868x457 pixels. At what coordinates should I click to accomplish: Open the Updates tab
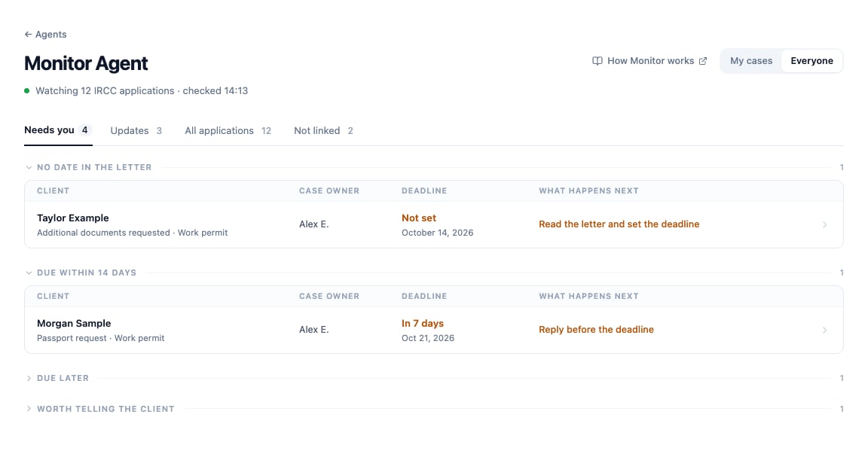136,130
